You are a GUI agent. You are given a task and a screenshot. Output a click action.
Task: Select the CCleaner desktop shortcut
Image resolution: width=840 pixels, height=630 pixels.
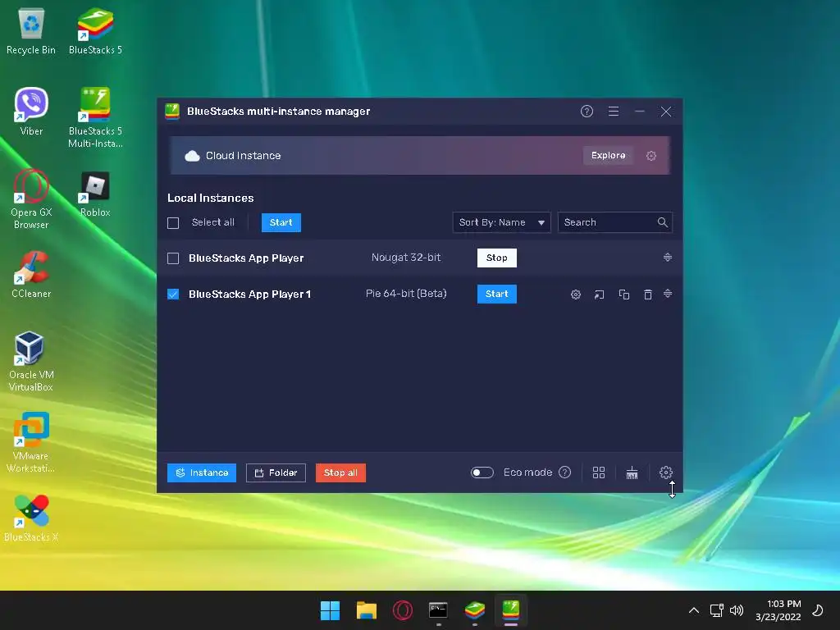31,275
